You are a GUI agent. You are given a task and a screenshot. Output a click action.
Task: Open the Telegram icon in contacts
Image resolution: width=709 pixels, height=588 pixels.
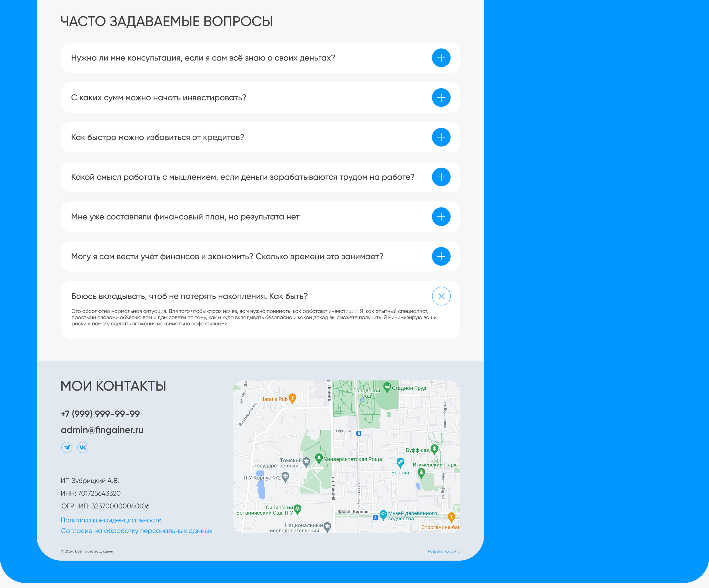pos(67,447)
